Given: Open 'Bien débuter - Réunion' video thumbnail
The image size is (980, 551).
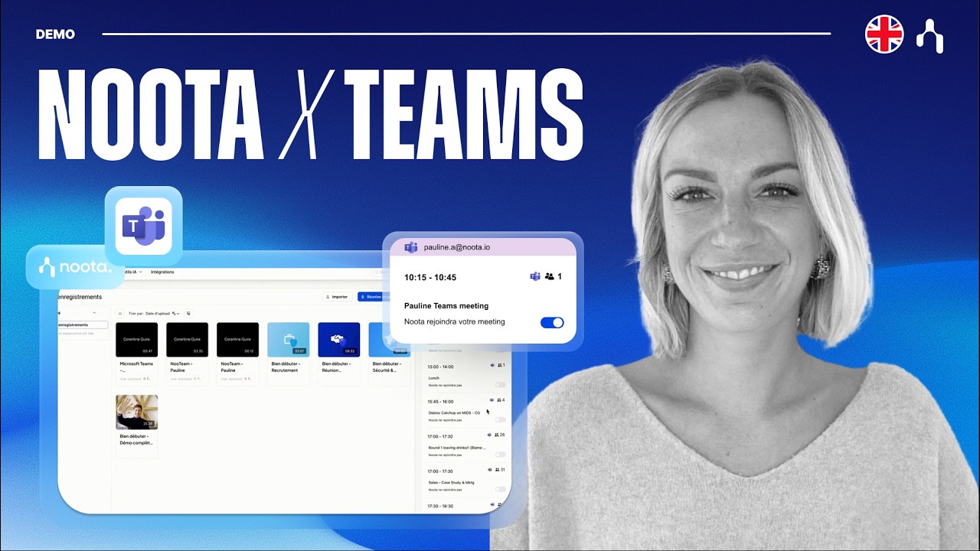Looking at the screenshot, I should coord(338,340).
